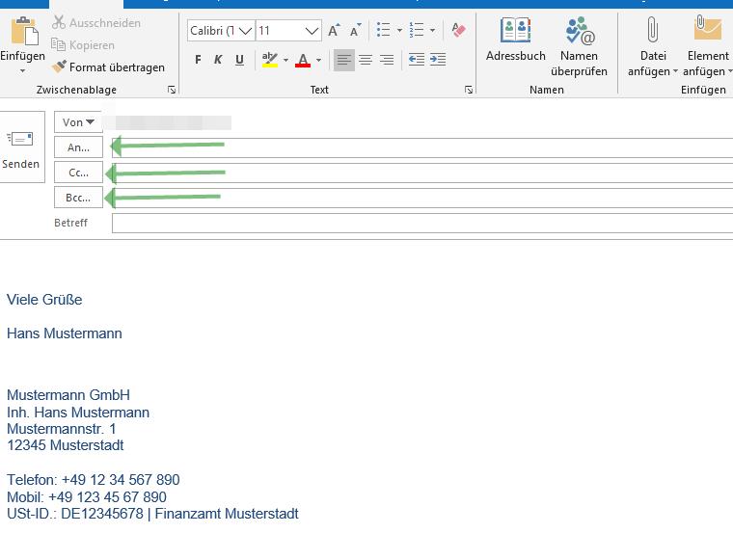Open the bullet list style dropdown arrow

click(399, 31)
